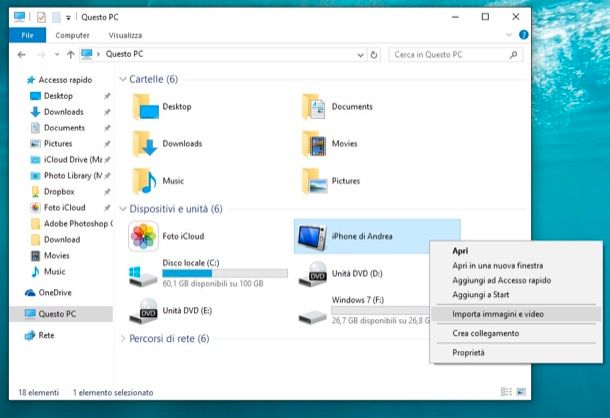The image size is (610, 418).
Task: Select Dropbox in the sidebar
Action: (x=59, y=191)
